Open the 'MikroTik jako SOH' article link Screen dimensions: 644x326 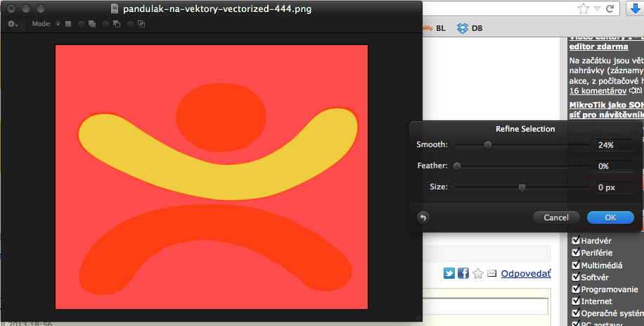[x=607, y=105]
